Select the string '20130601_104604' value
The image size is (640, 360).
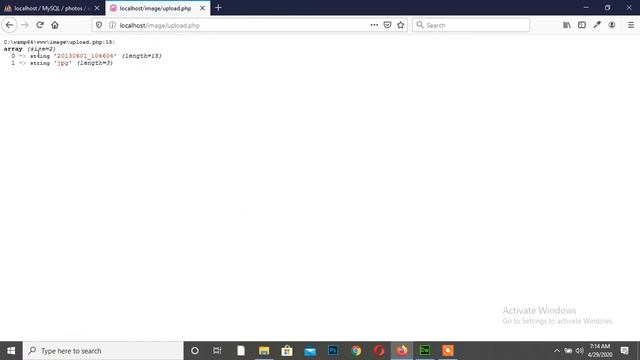point(85,56)
